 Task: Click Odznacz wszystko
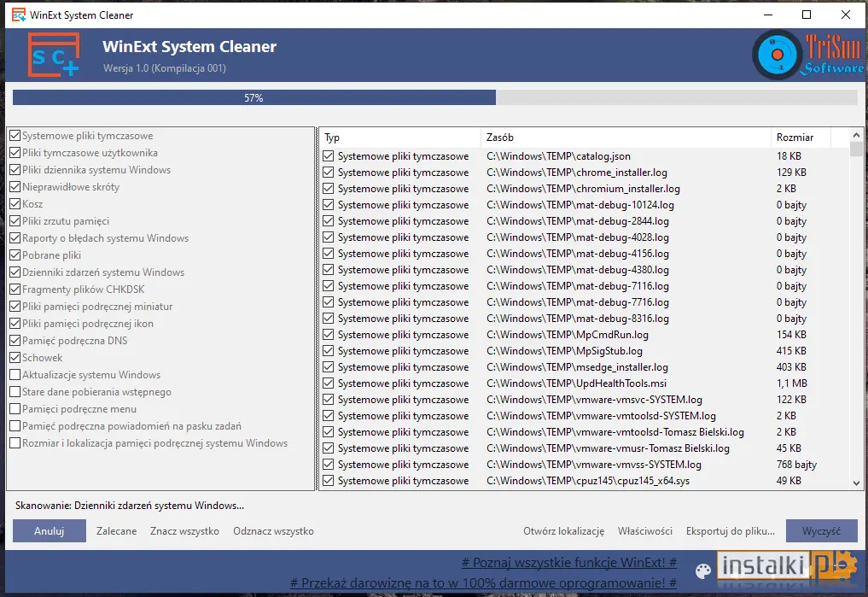273,531
